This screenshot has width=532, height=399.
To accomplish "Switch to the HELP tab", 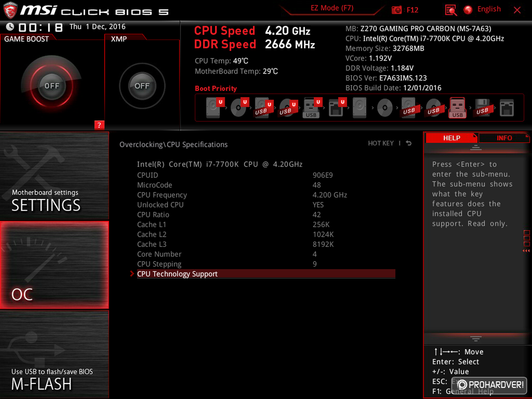I will [x=452, y=138].
